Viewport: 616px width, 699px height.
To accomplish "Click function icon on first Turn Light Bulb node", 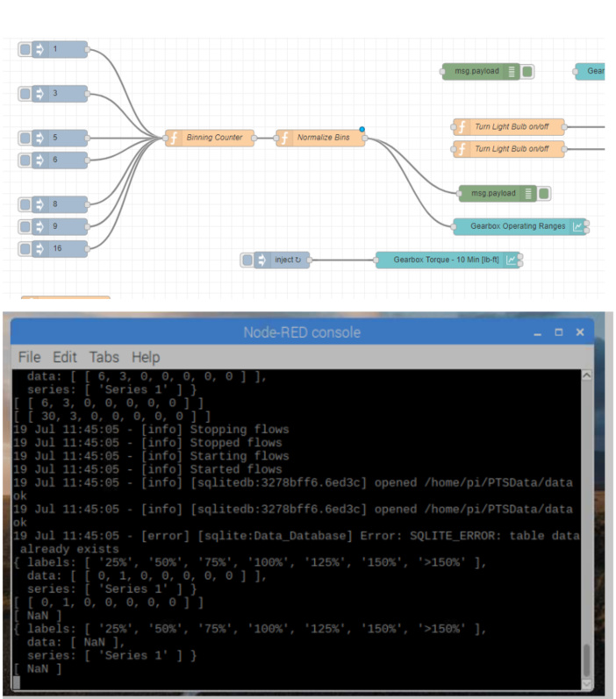I will tap(462, 127).
